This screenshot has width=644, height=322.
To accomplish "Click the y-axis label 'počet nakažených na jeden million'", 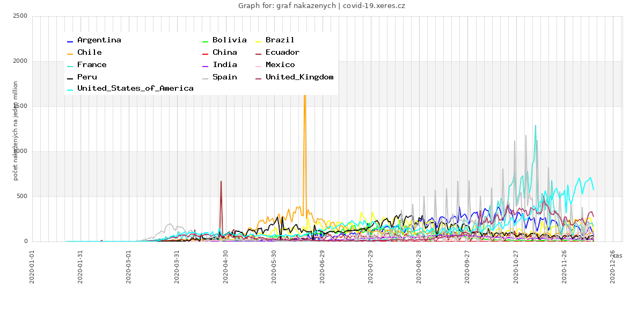I will point(16,130).
